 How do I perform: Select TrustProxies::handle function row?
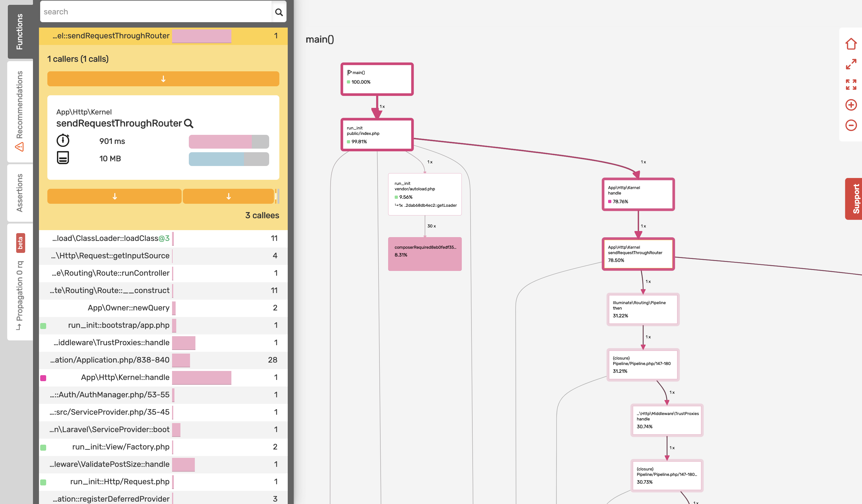tap(163, 343)
